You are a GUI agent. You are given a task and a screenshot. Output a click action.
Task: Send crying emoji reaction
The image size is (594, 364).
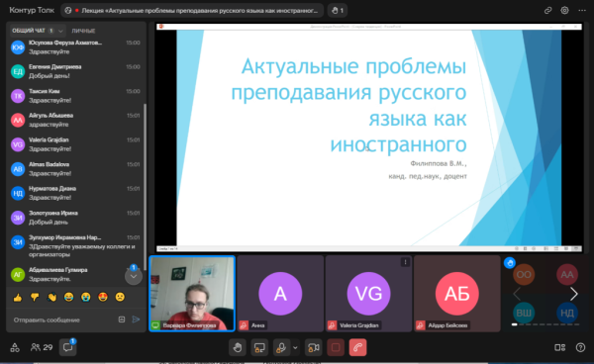pyautogui.click(x=85, y=297)
